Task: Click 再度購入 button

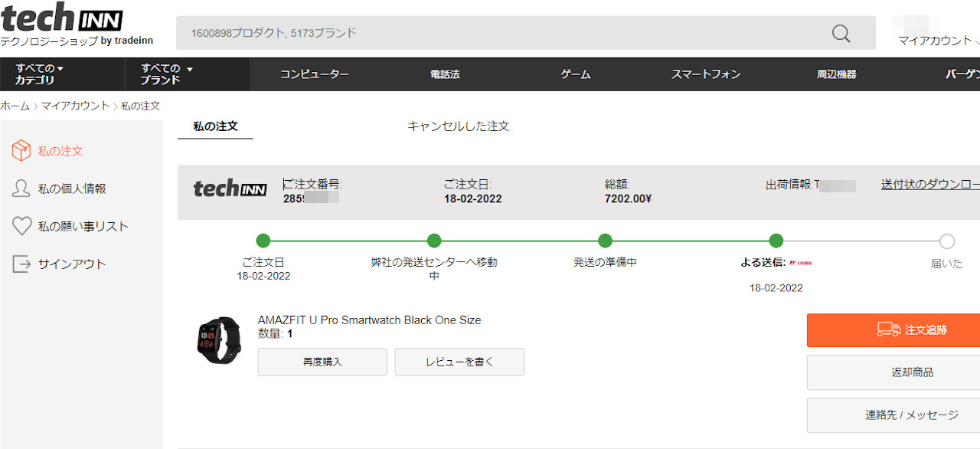Action: click(322, 362)
